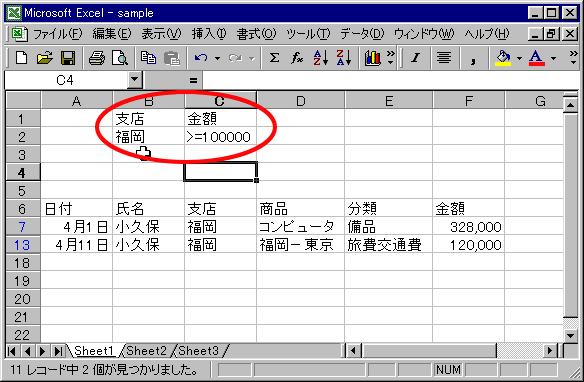Open the データ(D) menu
This screenshot has width=584, height=382.
click(362, 34)
